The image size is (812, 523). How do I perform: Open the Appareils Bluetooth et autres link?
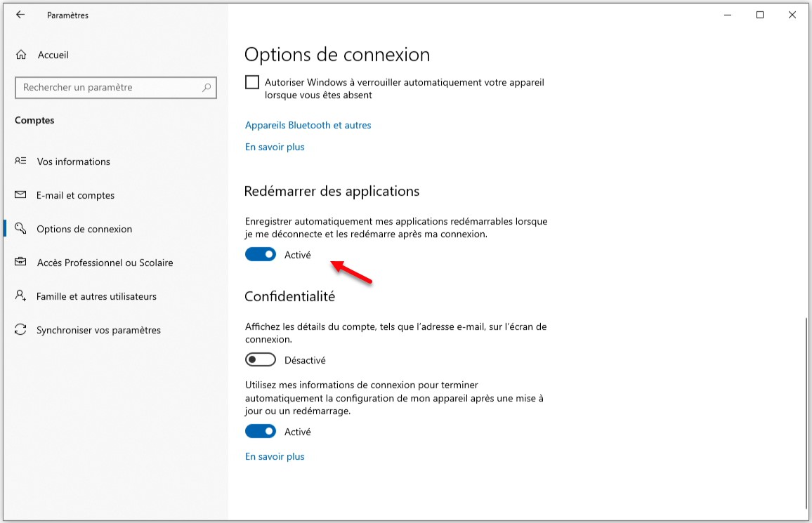pos(308,125)
